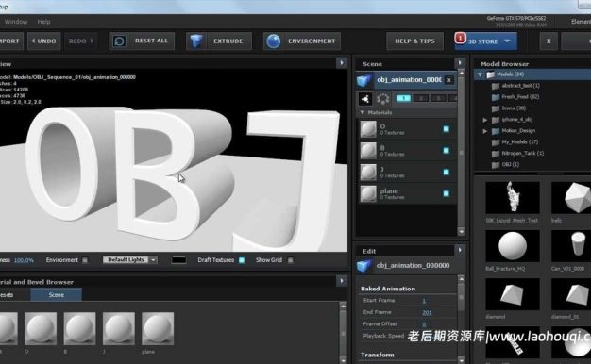591x364 pixels.
Task: Click the Start Frame value field
Action: [424, 301]
